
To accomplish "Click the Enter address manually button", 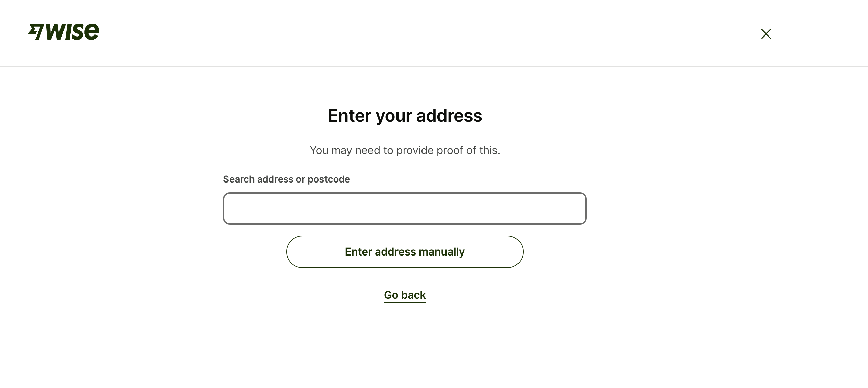I will (x=405, y=252).
